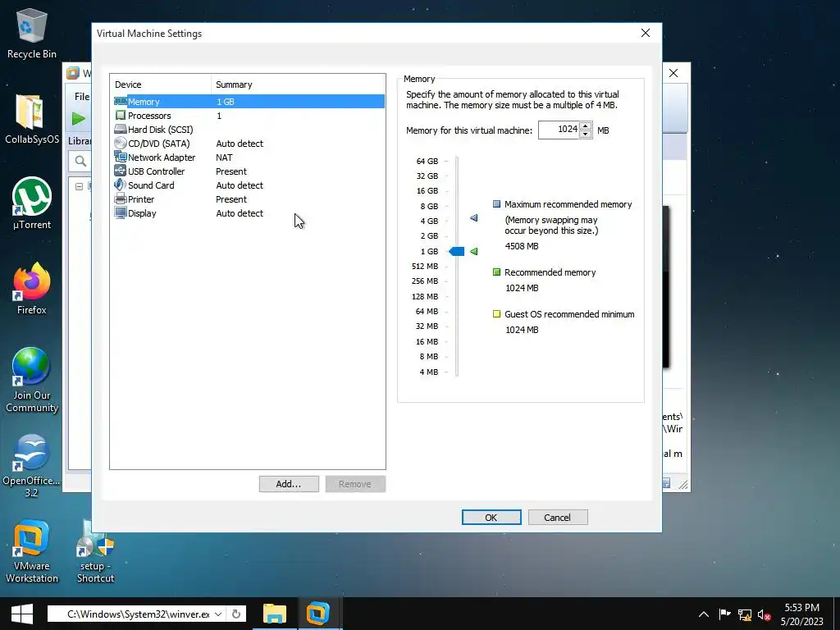Click the memory value field showing 1024
Screen dimensions: 840x630
(559, 130)
